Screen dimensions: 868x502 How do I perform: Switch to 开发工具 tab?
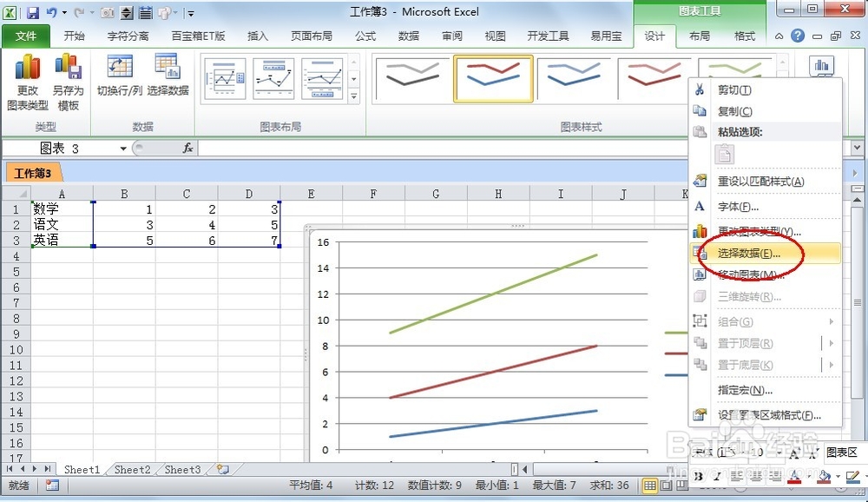pyautogui.click(x=548, y=36)
